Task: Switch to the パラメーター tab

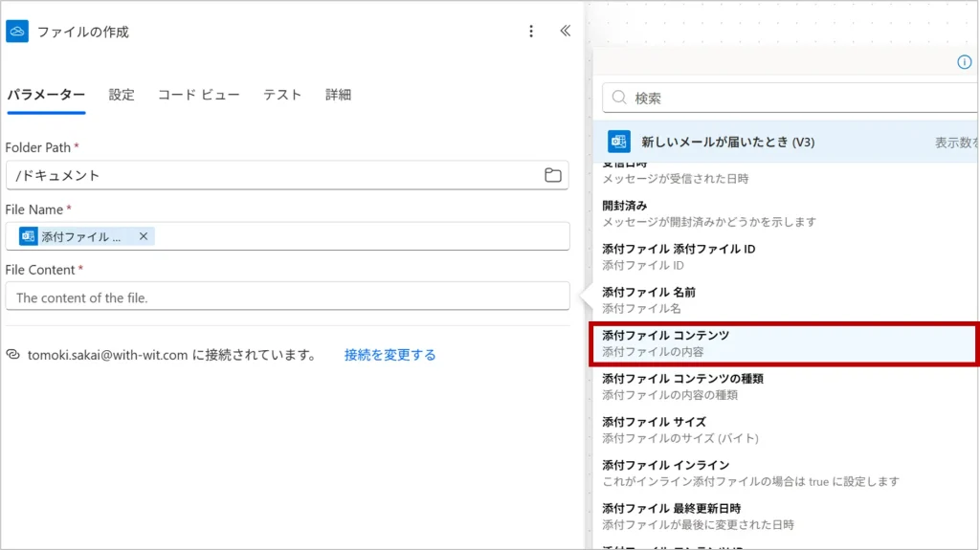Action: (46, 95)
